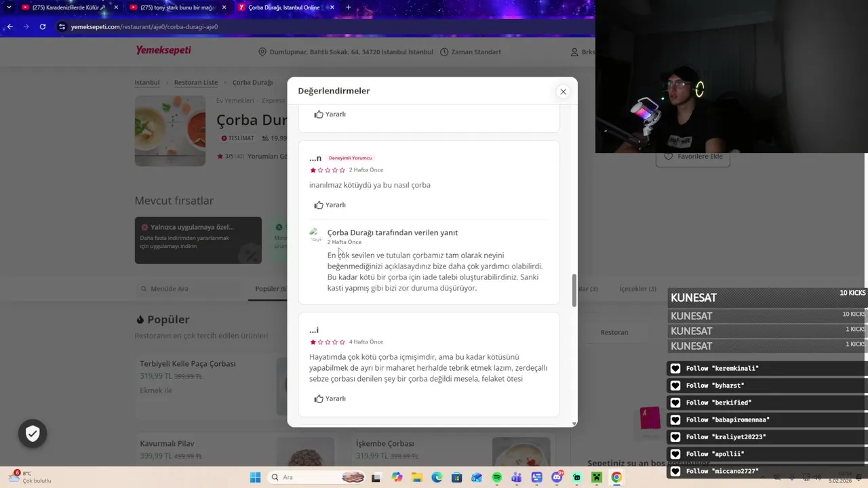
Task: Click the one-star rating of the 2 Hafta Önce review
Action: click(328, 170)
